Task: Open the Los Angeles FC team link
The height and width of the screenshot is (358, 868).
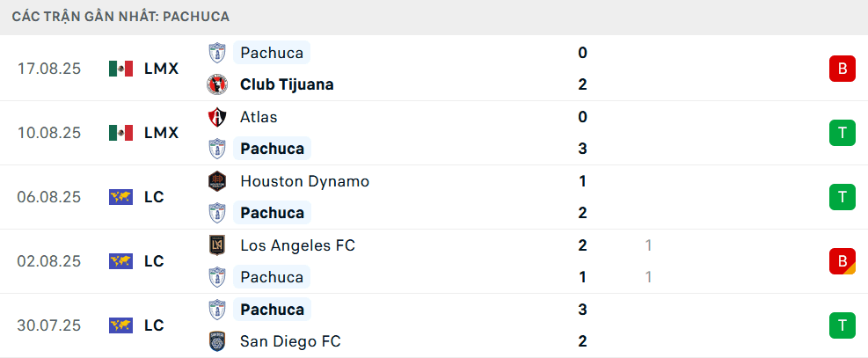Action: 297,245
